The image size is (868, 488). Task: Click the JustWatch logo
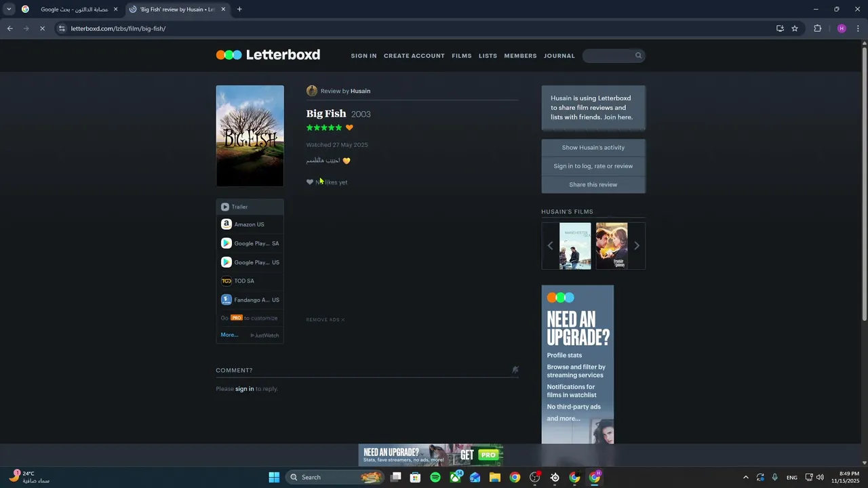point(264,335)
